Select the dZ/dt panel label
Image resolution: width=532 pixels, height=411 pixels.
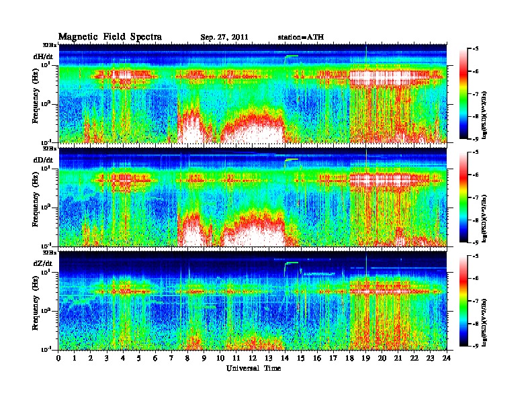pyautogui.click(x=43, y=263)
